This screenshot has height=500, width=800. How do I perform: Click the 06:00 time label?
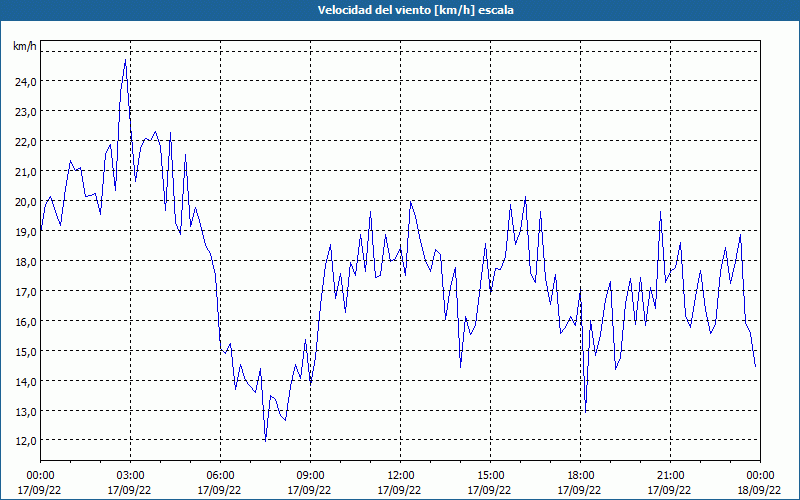click(220, 476)
